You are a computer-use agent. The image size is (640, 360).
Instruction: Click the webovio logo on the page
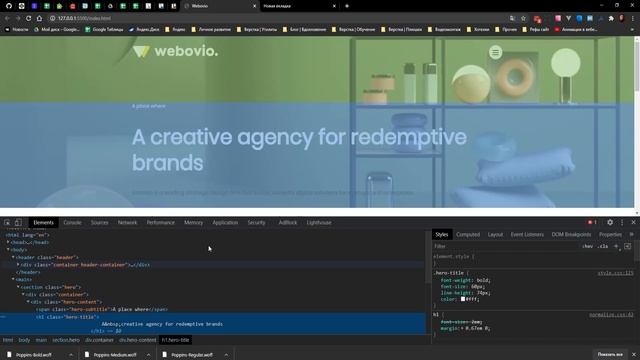(176, 51)
